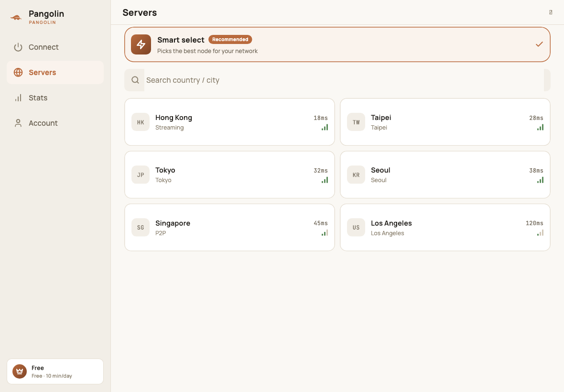Image resolution: width=564 pixels, height=392 pixels.
Task: Open the Account section
Action: 55,123
